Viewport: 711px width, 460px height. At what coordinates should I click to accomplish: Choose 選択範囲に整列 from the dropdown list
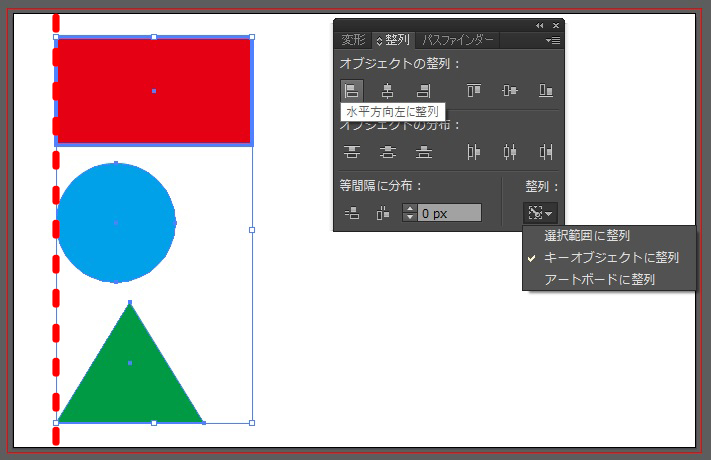587,236
